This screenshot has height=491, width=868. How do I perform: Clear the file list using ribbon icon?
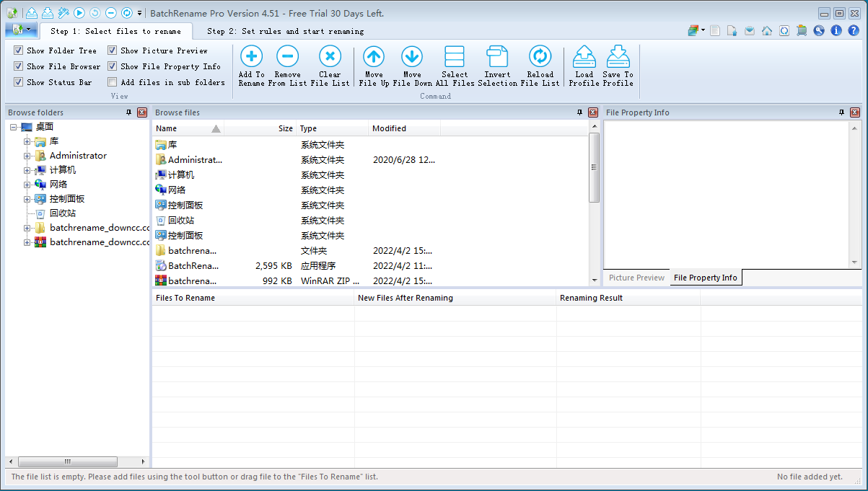click(330, 57)
